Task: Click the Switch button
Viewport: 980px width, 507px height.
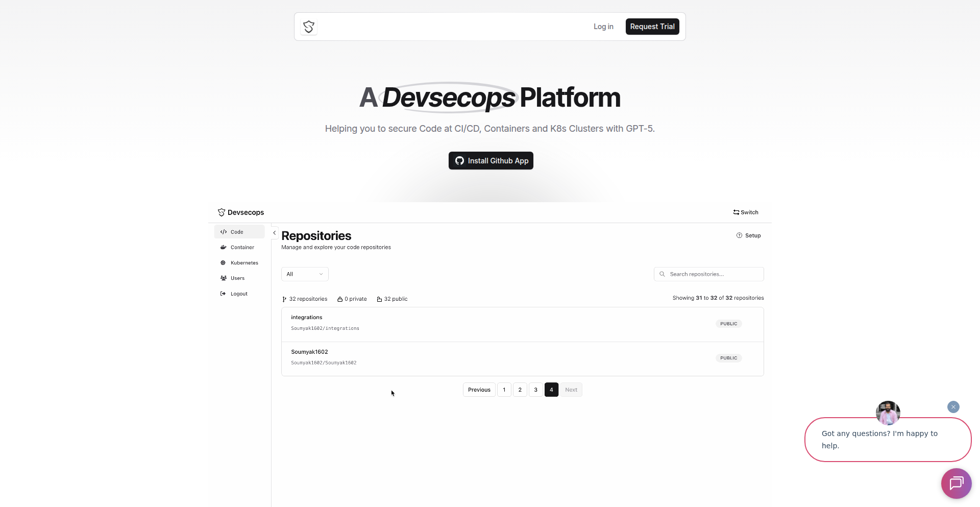Action: coord(746,212)
